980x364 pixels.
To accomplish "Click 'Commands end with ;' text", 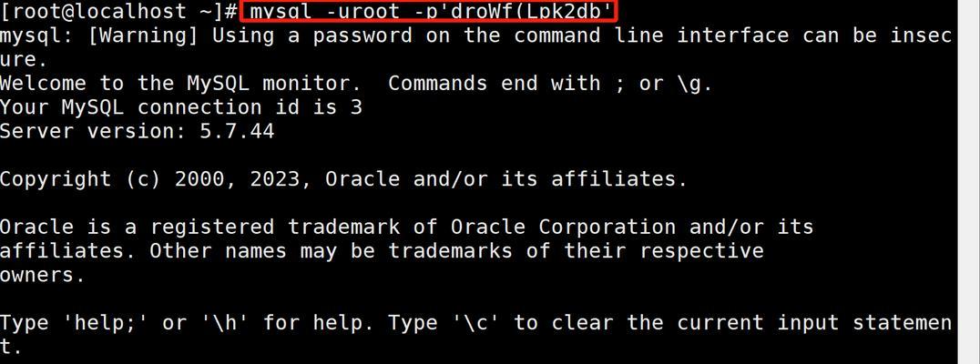I will click(507, 83).
